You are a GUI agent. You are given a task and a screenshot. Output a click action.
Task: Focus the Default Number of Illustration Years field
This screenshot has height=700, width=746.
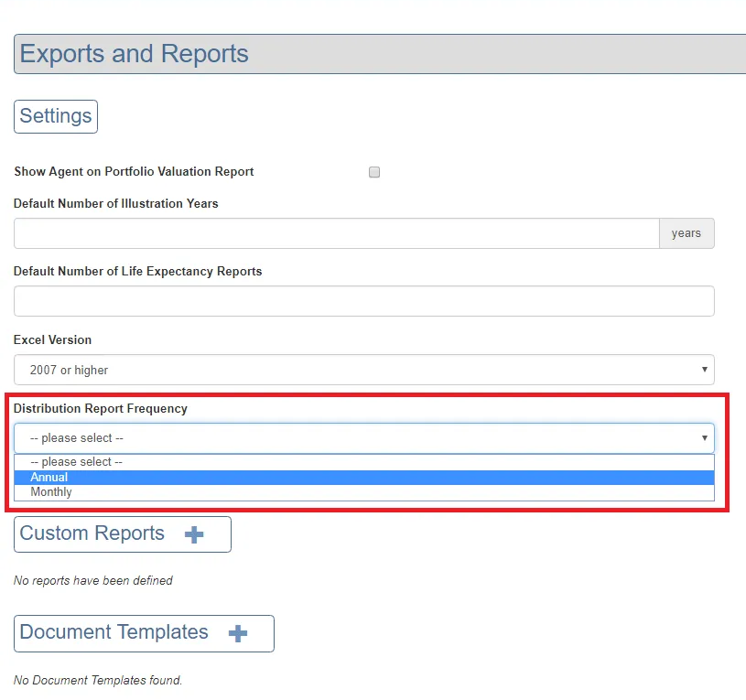[336, 233]
